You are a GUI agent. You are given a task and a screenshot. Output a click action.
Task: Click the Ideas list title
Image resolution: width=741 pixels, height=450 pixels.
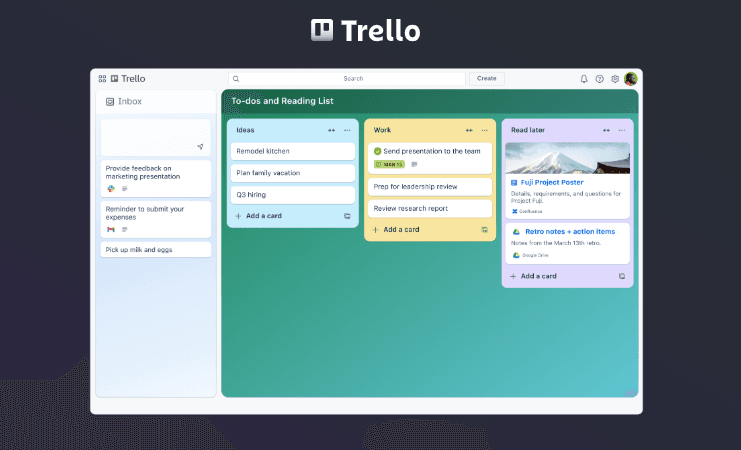(245, 130)
